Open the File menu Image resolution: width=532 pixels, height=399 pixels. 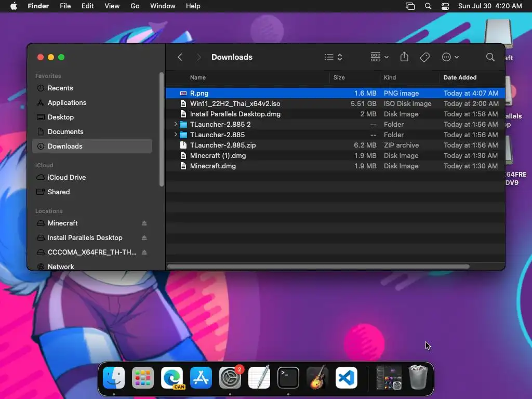tap(65, 6)
